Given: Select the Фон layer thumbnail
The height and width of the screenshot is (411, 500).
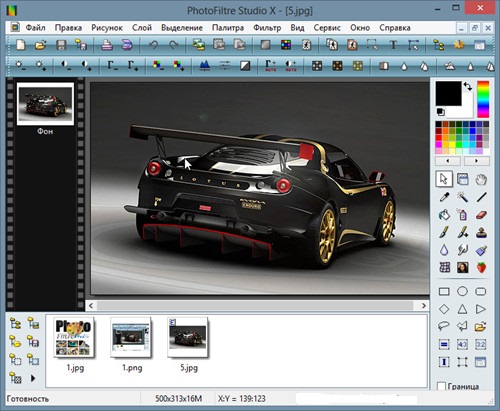Looking at the screenshot, I should (x=45, y=104).
